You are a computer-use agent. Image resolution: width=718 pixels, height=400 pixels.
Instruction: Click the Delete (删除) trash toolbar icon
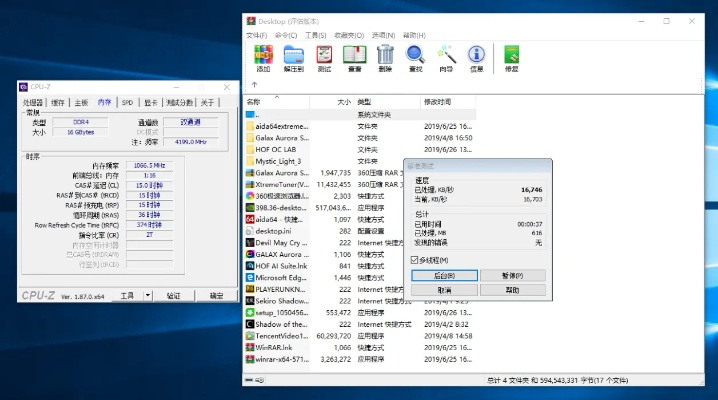385,58
